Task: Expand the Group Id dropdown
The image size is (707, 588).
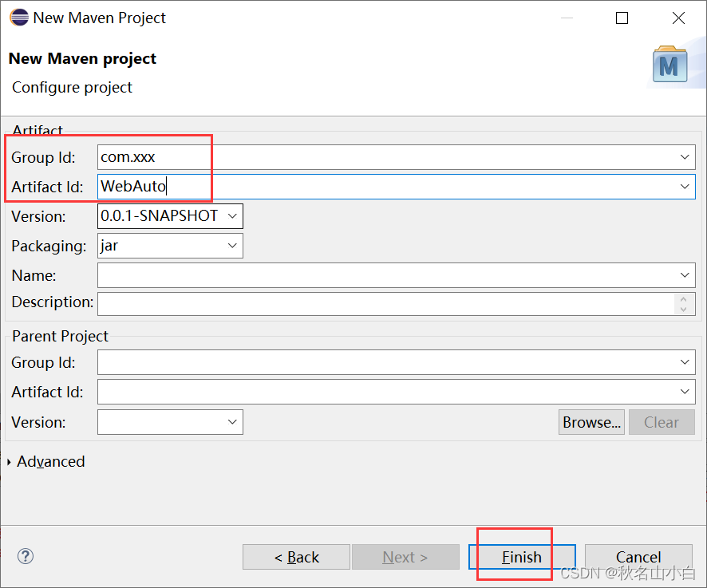Action: coord(685,156)
